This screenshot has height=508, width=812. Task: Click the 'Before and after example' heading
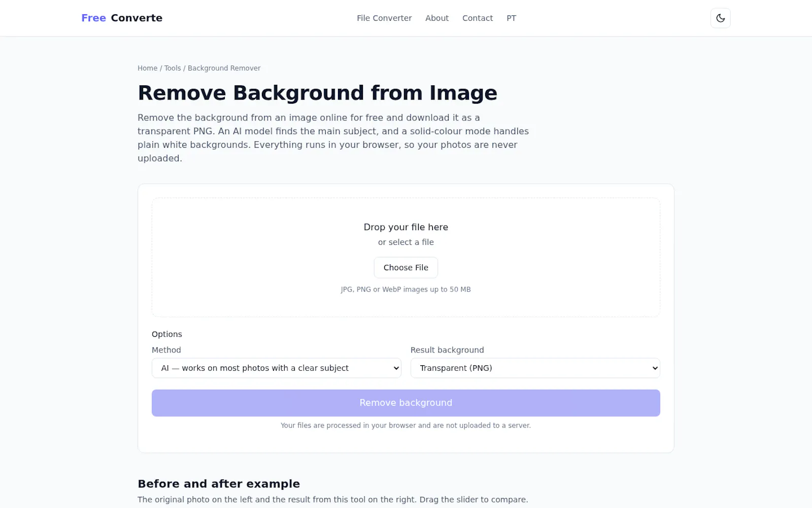(x=219, y=484)
